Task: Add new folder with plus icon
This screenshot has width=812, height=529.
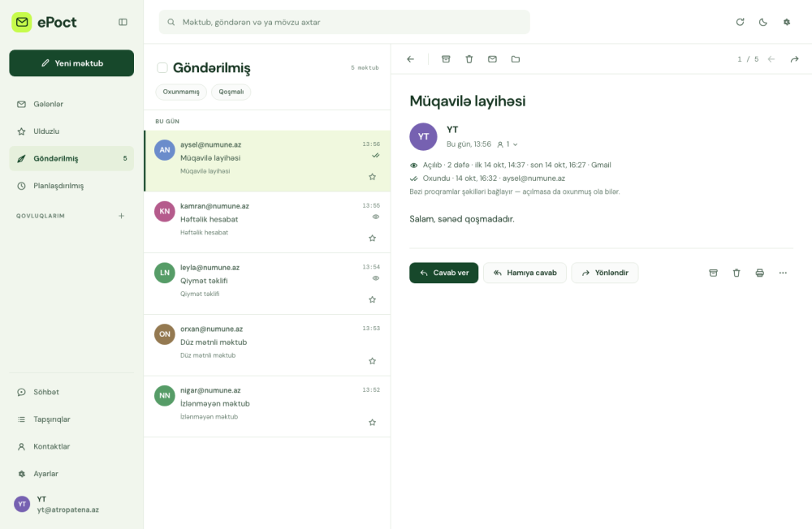Action: pyautogui.click(x=121, y=216)
